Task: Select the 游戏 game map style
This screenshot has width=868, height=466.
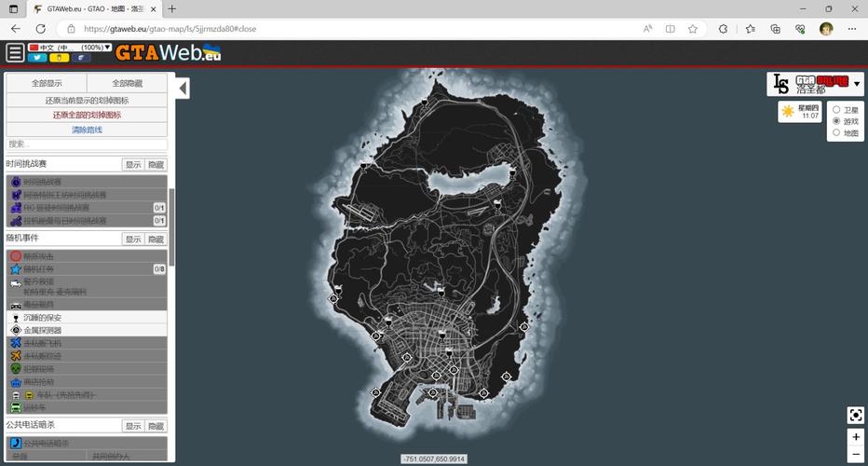Action: 836,121
